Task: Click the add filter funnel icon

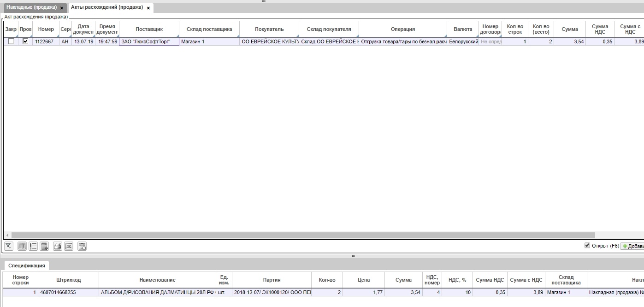Action: [x=8, y=247]
